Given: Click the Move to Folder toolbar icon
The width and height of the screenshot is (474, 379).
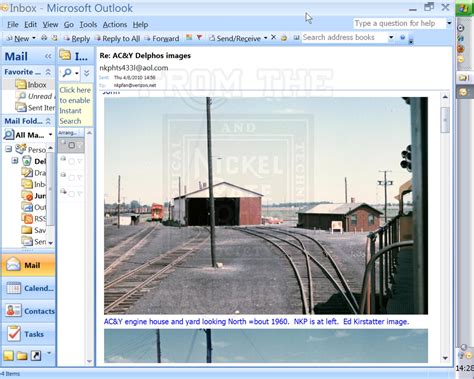Looking at the screenshot, I should [x=54, y=38].
